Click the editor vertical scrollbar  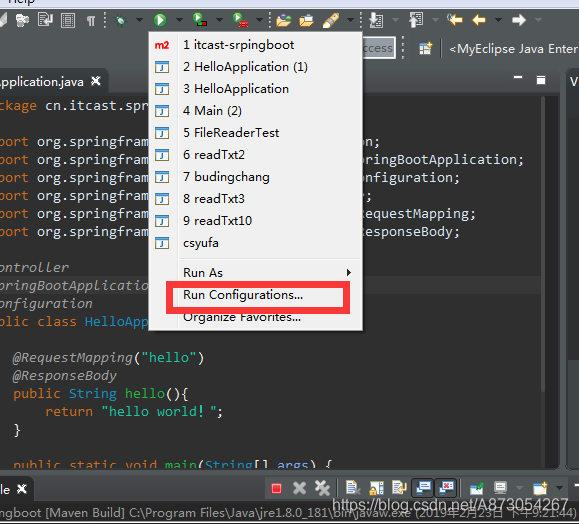click(543, 244)
